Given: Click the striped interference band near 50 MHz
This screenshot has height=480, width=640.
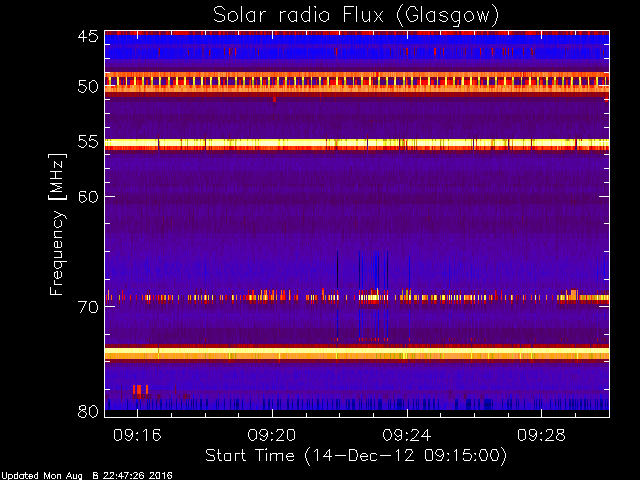Looking at the screenshot, I should coord(357,81).
